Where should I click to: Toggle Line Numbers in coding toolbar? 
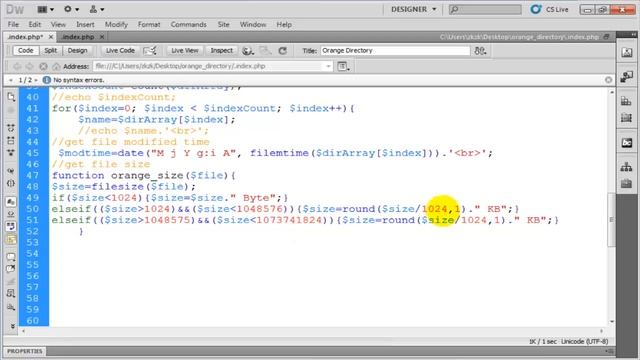[x=11, y=202]
